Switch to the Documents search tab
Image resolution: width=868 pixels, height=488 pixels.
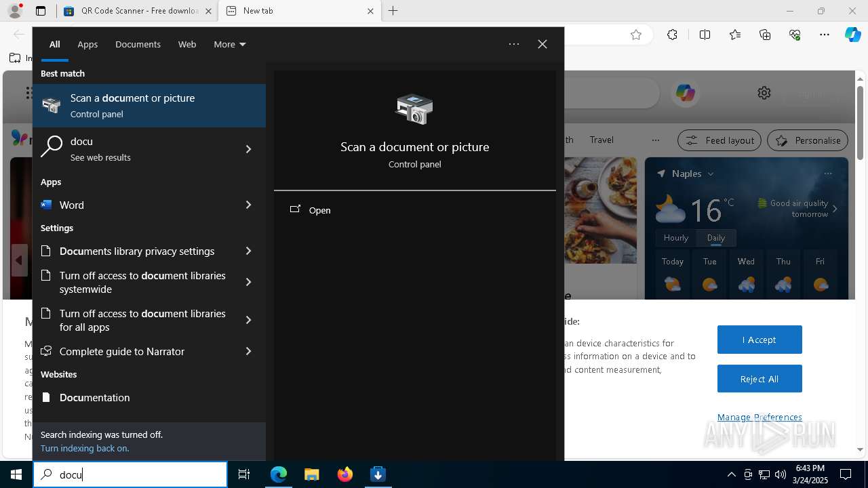138,44
